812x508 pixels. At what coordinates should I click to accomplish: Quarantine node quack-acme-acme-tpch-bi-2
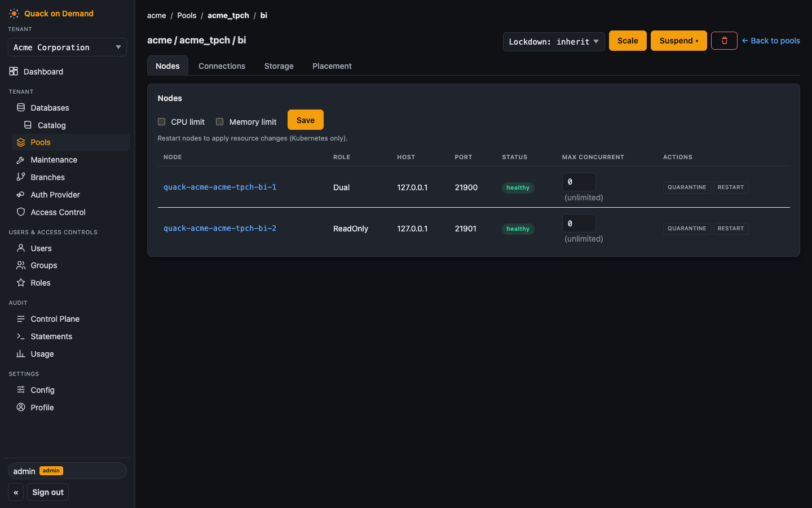coord(687,229)
